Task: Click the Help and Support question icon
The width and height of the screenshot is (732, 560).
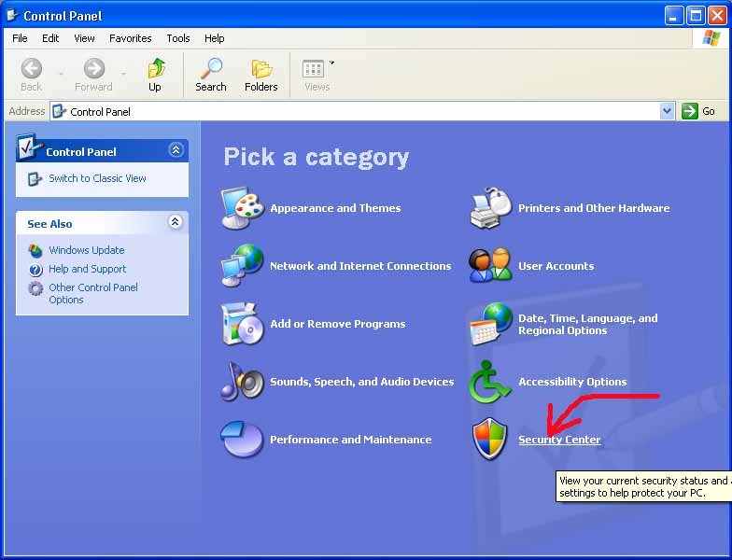Action: [35, 269]
